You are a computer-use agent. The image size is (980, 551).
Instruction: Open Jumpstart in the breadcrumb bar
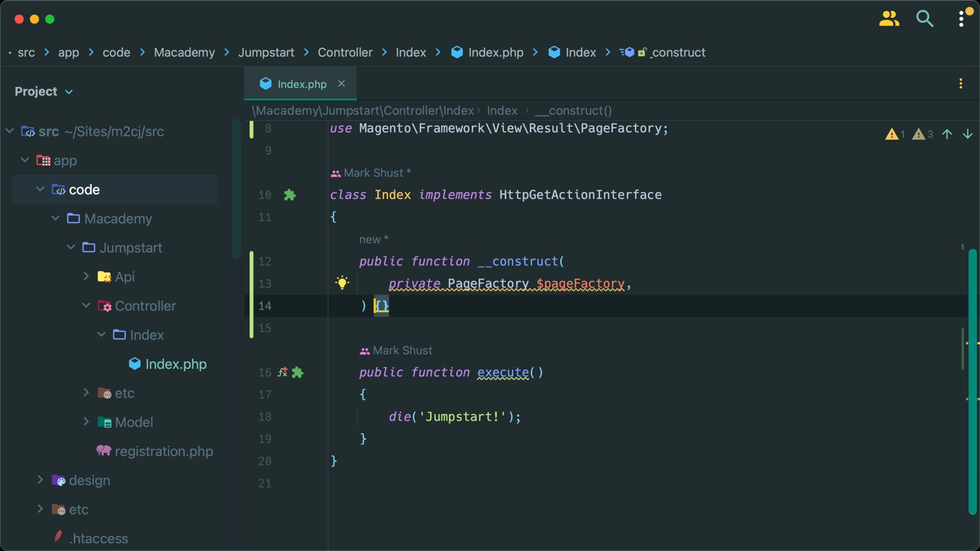[266, 52]
